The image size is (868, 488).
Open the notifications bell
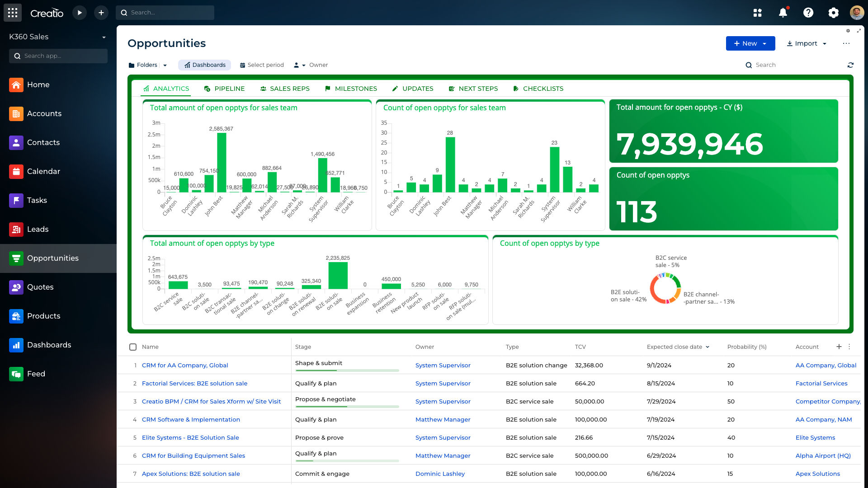point(783,13)
